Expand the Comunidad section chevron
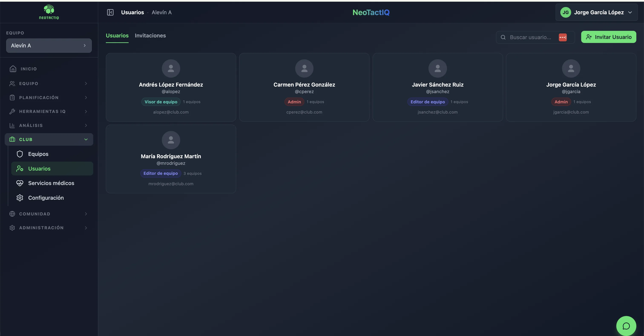644x336 pixels. click(86, 214)
